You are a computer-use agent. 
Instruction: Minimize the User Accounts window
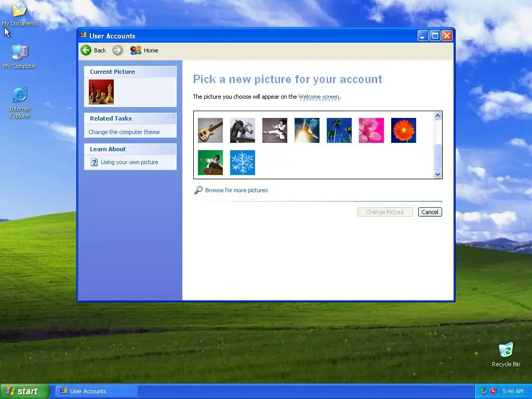click(423, 36)
